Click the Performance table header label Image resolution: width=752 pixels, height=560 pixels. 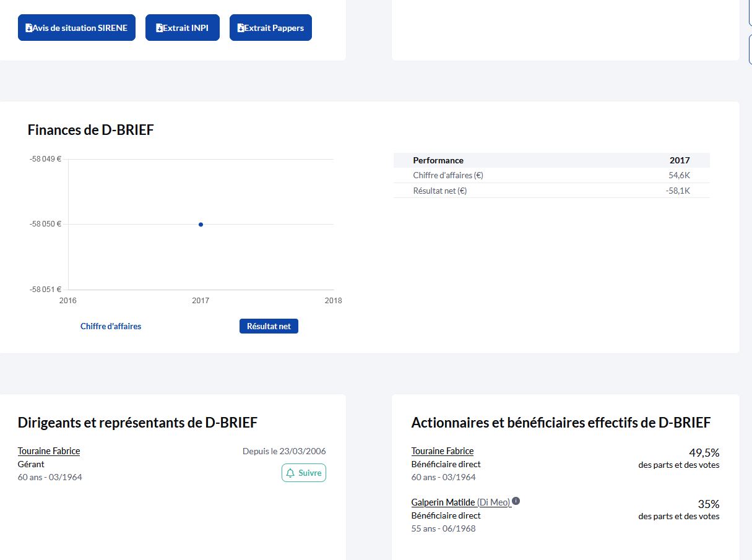pyautogui.click(x=438, y=160)
